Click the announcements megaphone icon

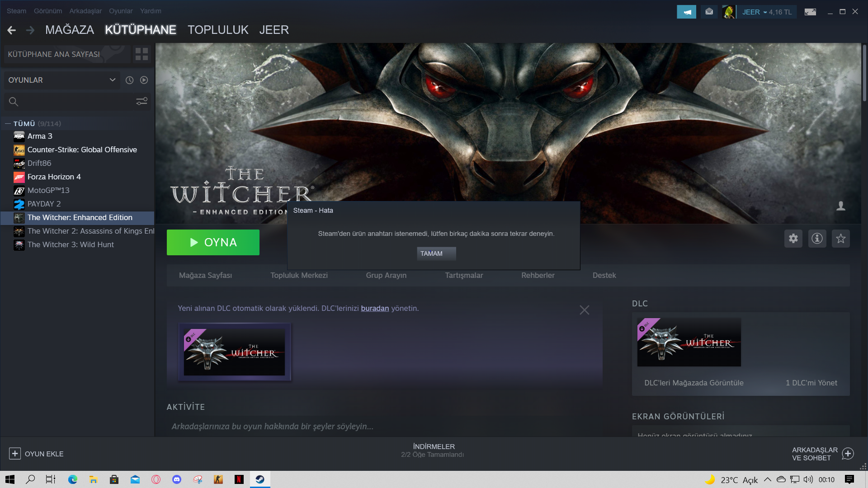click(x=686, y=12)
